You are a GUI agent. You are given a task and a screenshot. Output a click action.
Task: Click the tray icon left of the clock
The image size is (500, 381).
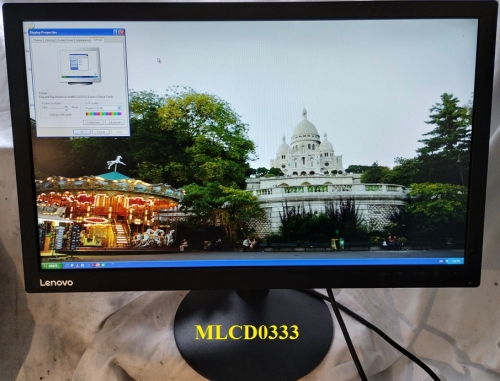coord(447,261)
